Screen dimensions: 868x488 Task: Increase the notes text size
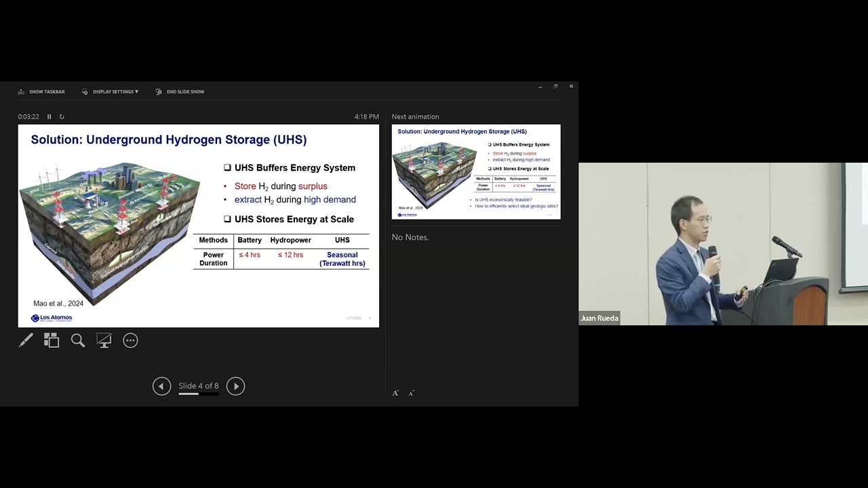[x=395, y=393]
